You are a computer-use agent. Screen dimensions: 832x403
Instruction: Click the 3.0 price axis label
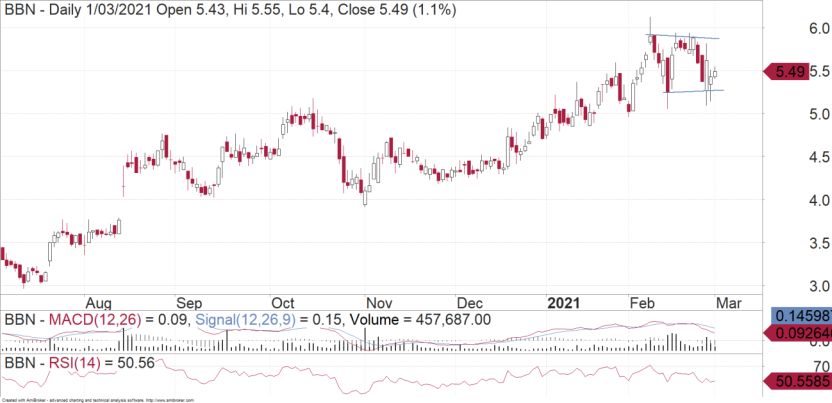click(x=817, y=286)
